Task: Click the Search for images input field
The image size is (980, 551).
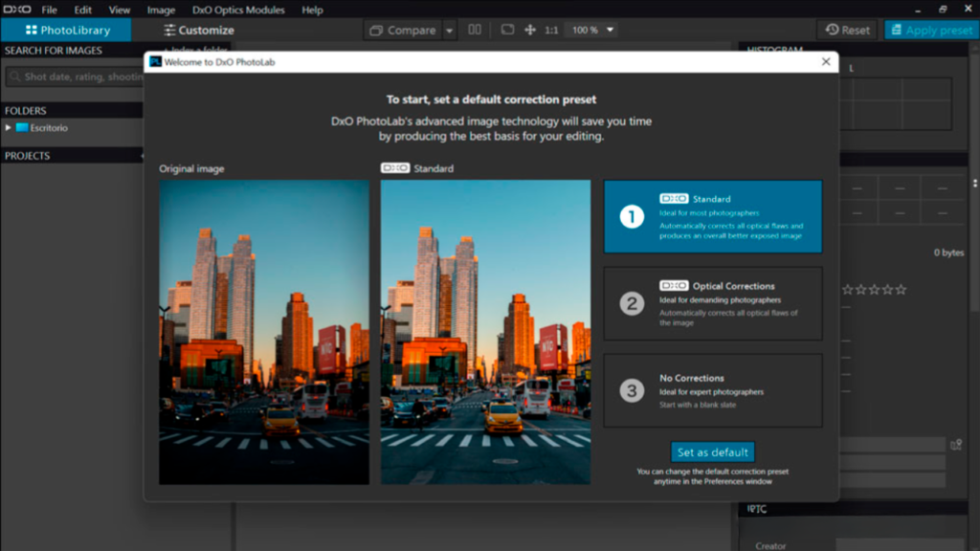Action: (x=77, y=77)
